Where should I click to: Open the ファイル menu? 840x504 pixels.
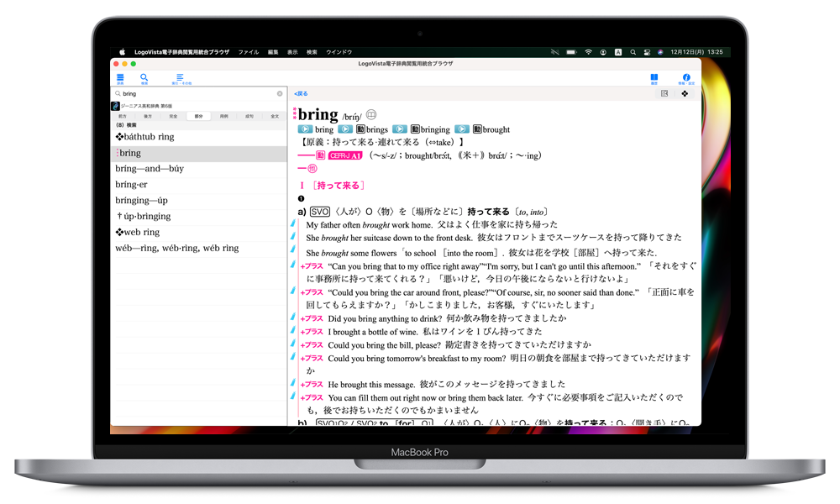249,52
